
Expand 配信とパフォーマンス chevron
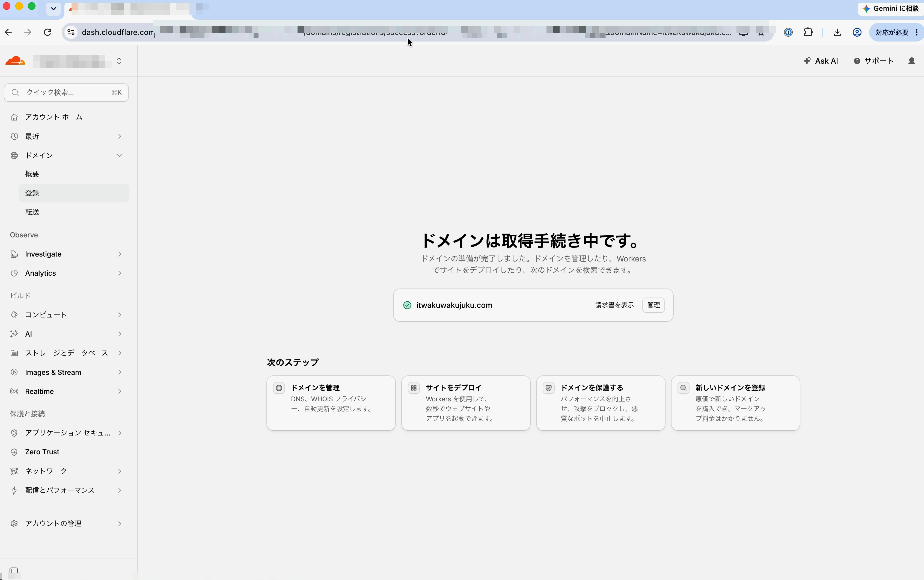(x=120, y=490)
